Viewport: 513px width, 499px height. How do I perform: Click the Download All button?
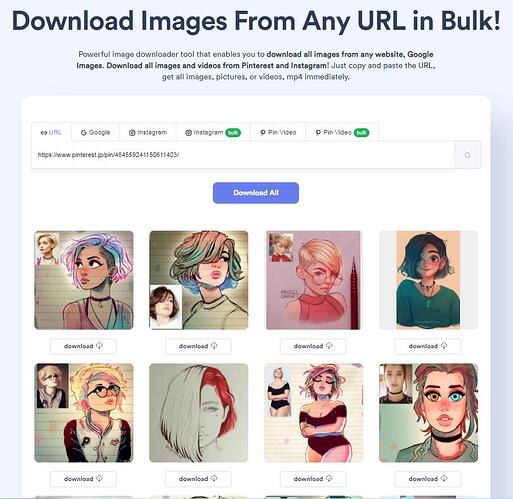pyautogui.click(x=256, y=193)
